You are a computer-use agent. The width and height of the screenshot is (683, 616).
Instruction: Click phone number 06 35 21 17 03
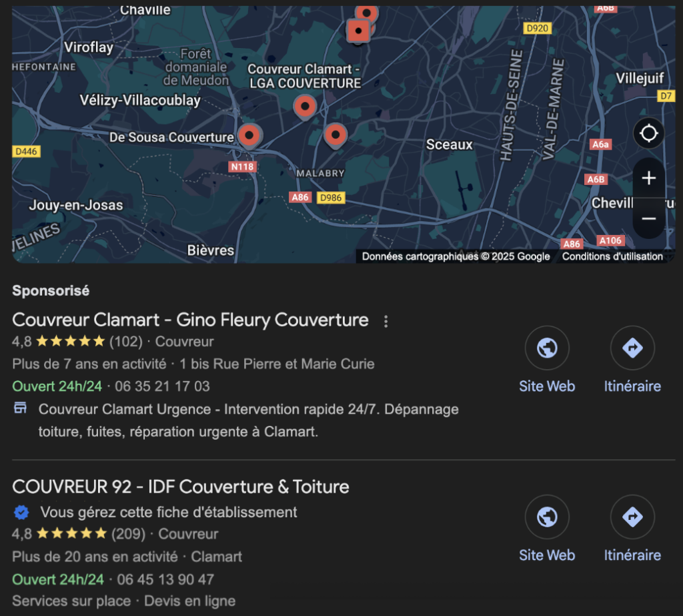coord(162,386)
